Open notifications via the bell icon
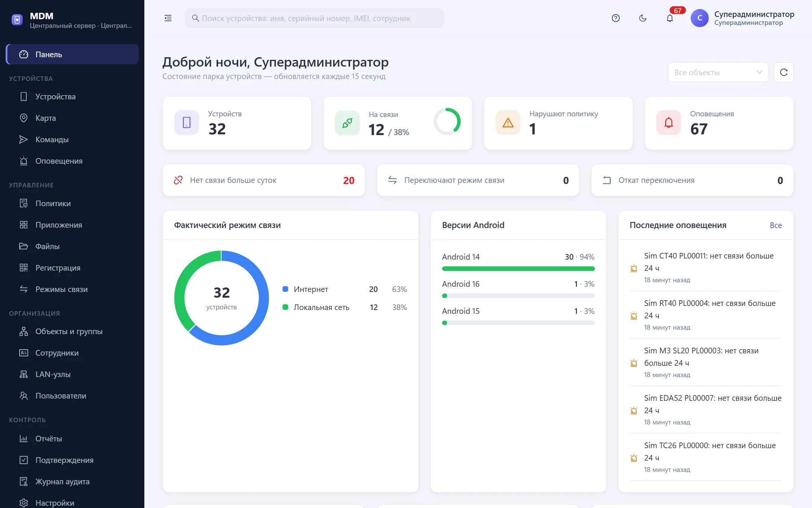The image size is (812, 508). [x=670, y=18]
